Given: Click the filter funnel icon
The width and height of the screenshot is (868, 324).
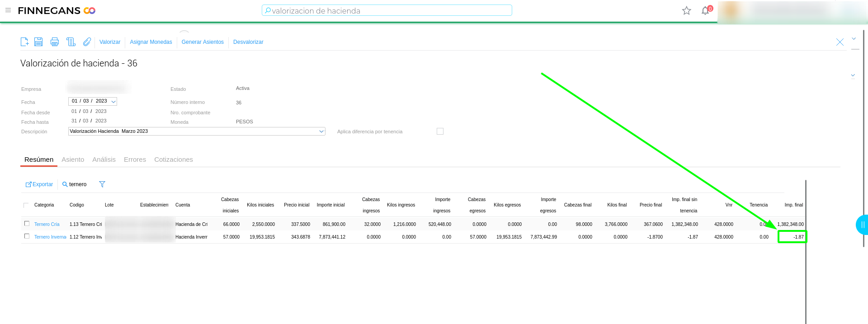Looking at the screenshot, I should (x=102, y=184).
